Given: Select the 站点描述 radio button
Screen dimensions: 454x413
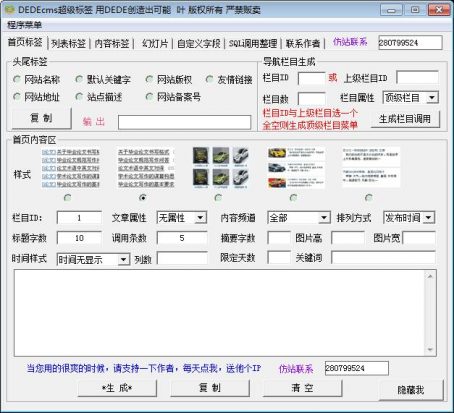Looking at the screenshot, I should tap(99, 97).
